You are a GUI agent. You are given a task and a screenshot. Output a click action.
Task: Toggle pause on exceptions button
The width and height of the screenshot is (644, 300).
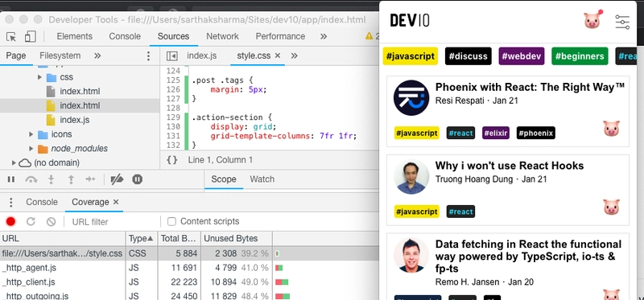coord(137,179)
